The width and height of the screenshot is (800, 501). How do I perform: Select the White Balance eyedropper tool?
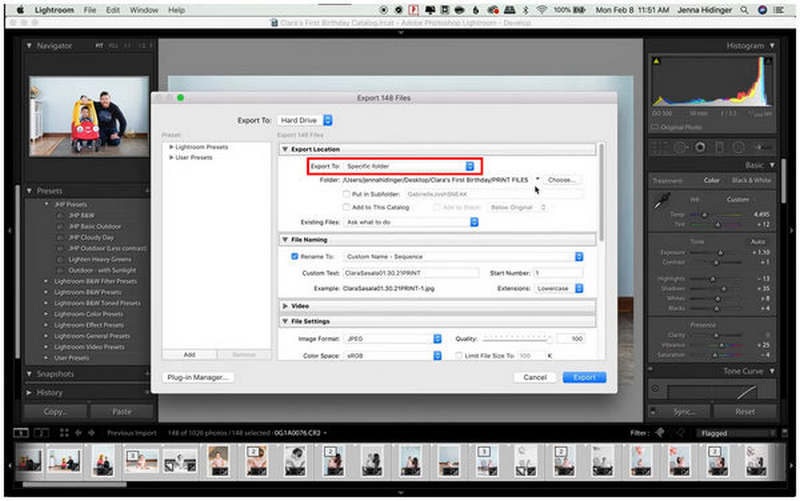662,200
